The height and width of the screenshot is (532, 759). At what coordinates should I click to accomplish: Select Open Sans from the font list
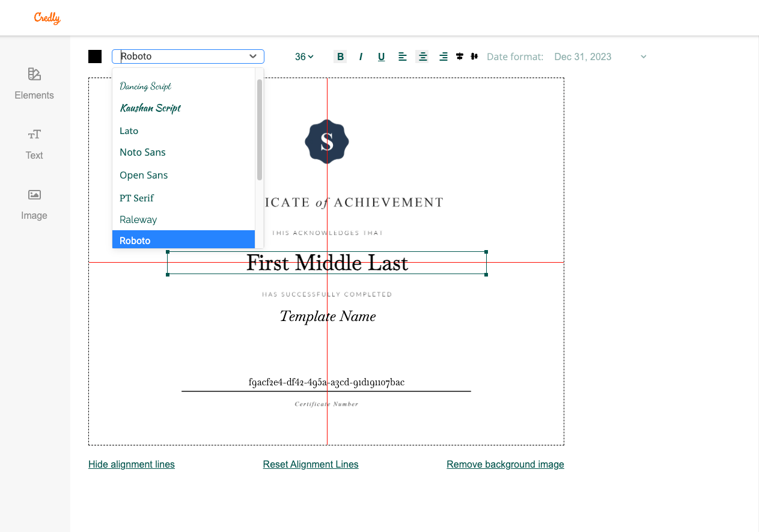(x=144, y=175)
